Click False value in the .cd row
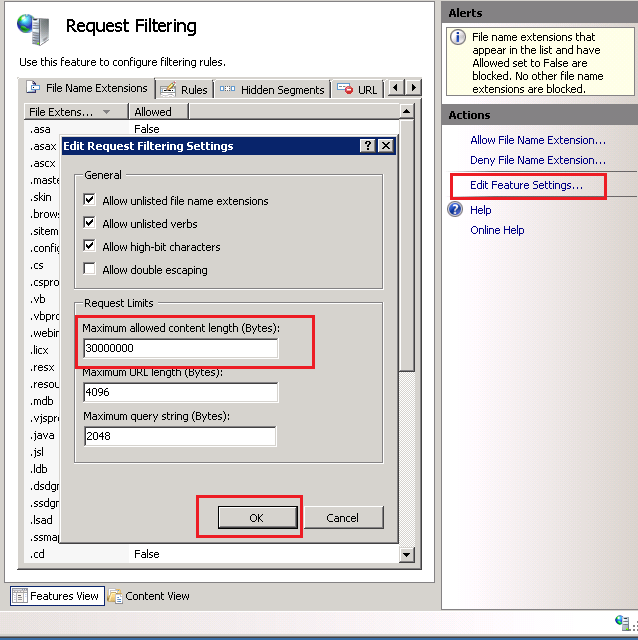The height and width of the screenshot is (640, 638). pos(147,554)
